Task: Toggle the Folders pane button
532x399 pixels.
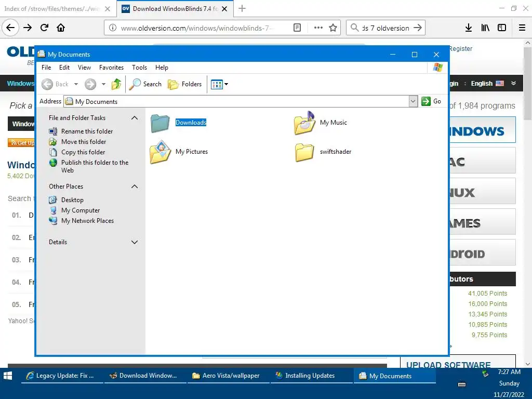Action: pyautogui.click(x=184, y=84)
